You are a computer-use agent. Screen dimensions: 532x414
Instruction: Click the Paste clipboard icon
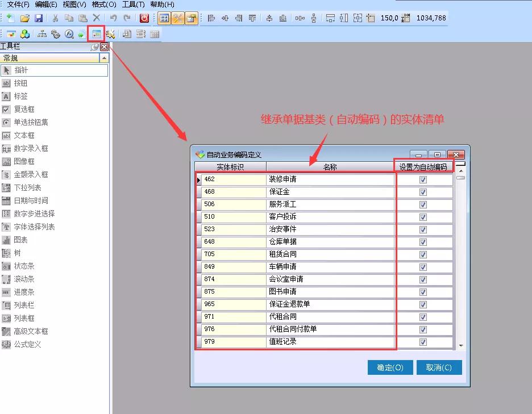[83, 18]
